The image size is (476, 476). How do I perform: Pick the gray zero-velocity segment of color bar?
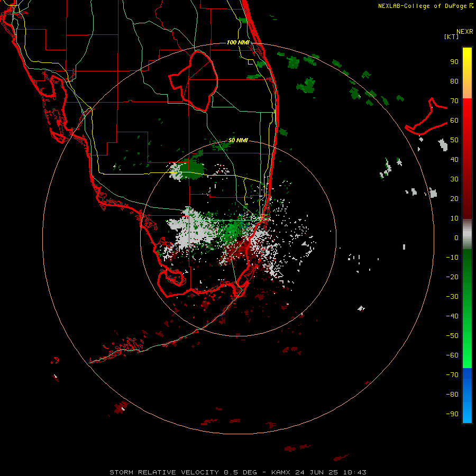[x=467, y=234]
